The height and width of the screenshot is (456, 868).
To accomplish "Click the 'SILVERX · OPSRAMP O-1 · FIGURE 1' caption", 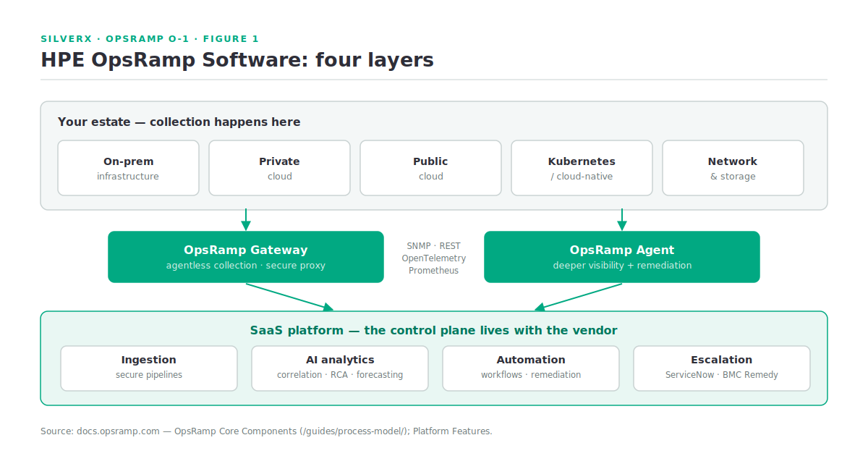I will tap(150, 39).
